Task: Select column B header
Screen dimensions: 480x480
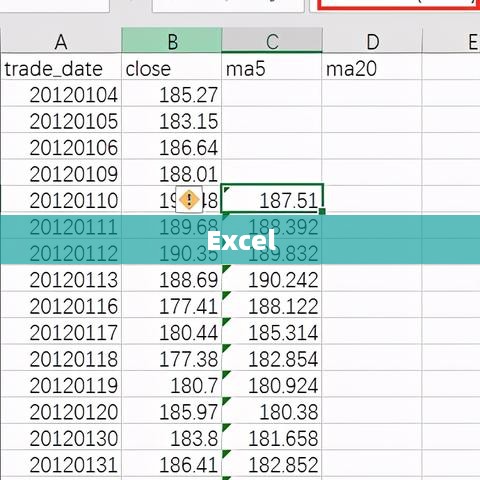Action: point(172,41)
